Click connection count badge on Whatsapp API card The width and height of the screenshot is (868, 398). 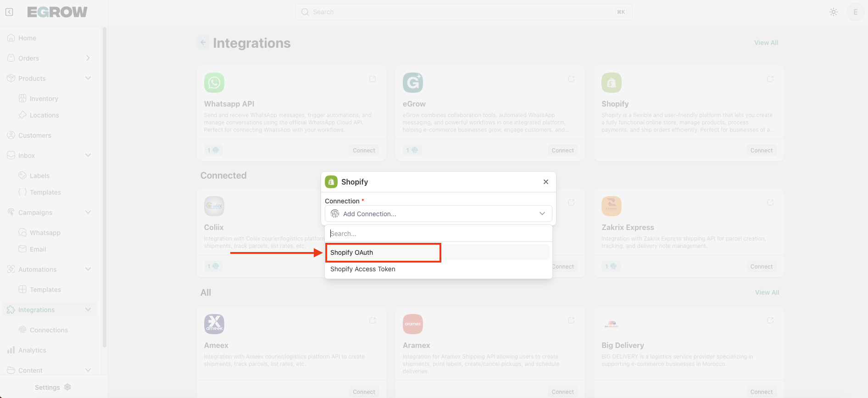(x=213, y=150)
